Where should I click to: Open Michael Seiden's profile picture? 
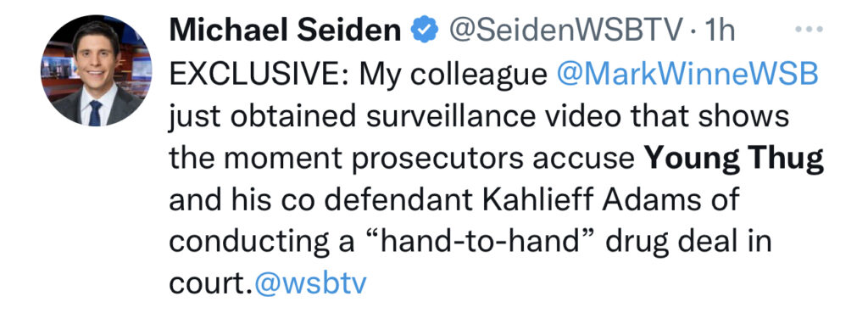[96, 70]
